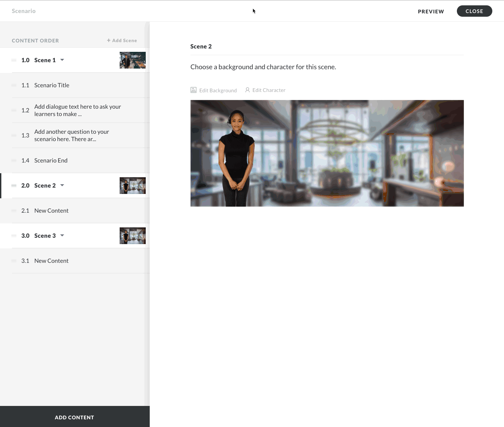The height and width of the screenshot is (427, 504).
Task: Click drag handle of item 2.1
Action: (x=14, y=211)
